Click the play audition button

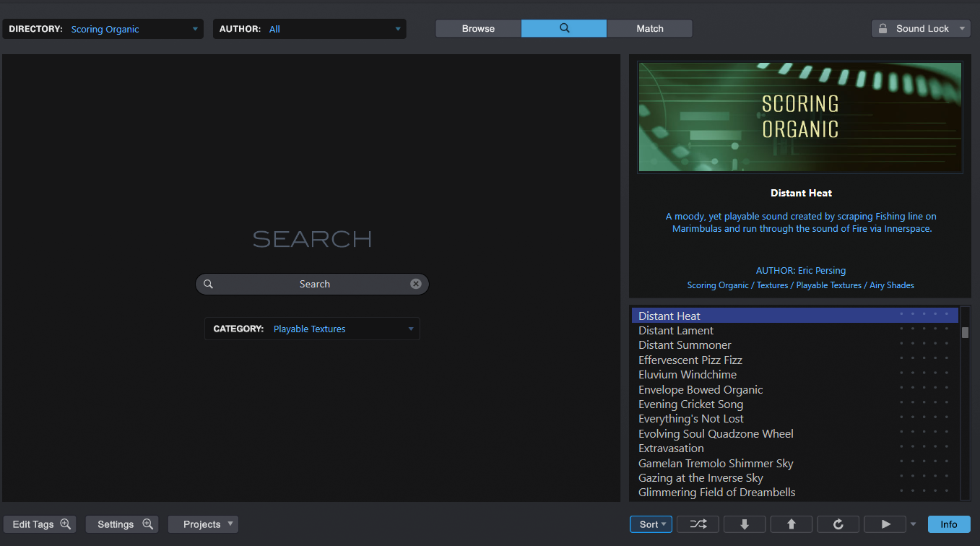886,524
